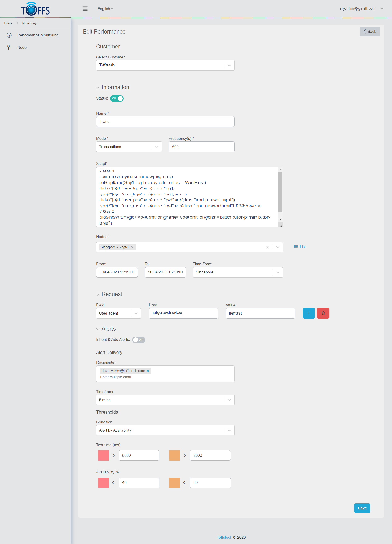Open Performance Monitoring in sidebar
Screen dimensions: 392x544
(38, 35)
